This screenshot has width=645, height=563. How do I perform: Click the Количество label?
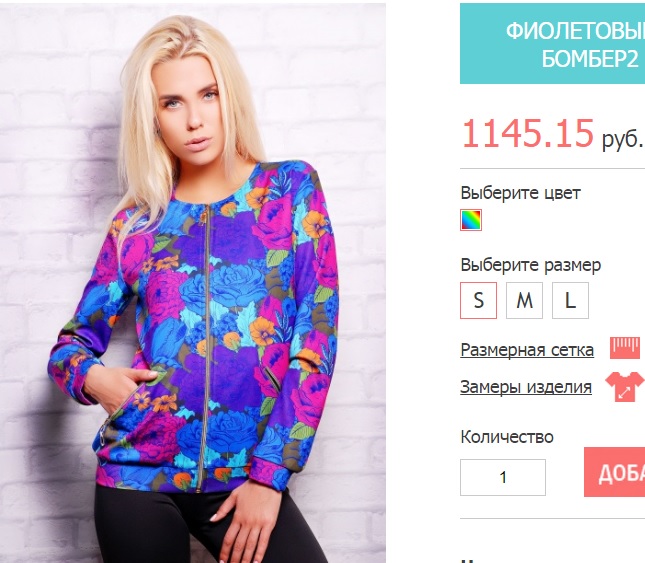pos(507,437)
